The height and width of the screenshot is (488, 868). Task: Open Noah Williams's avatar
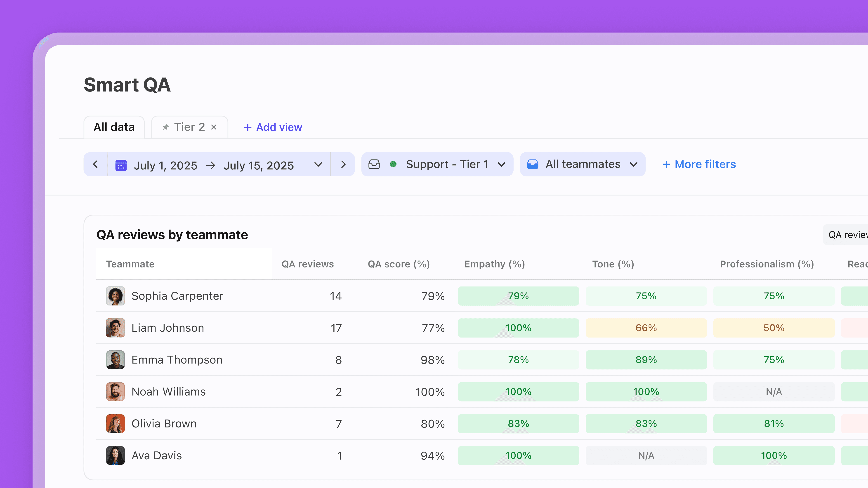[116, 392]
